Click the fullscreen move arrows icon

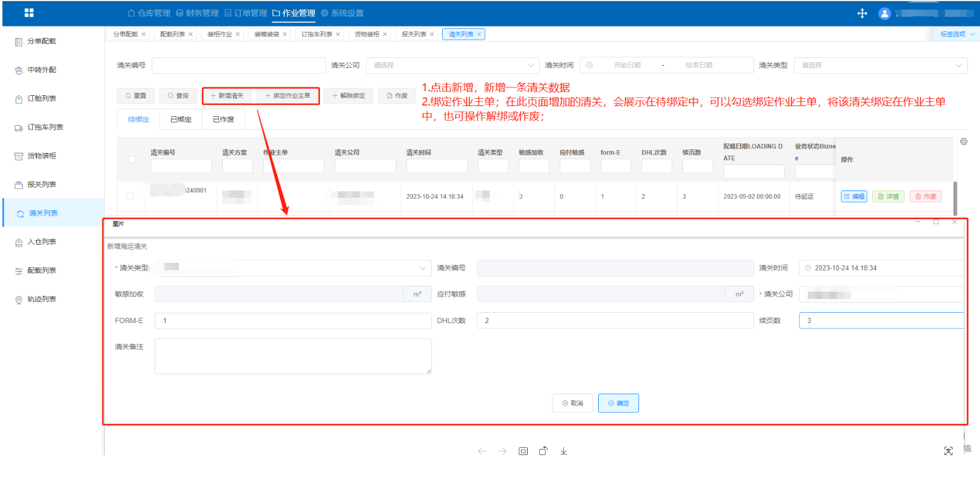coord(862,13)
